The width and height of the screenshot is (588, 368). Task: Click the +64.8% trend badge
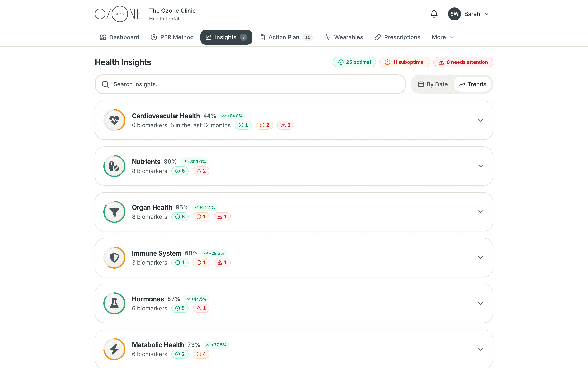pos(232,116)
